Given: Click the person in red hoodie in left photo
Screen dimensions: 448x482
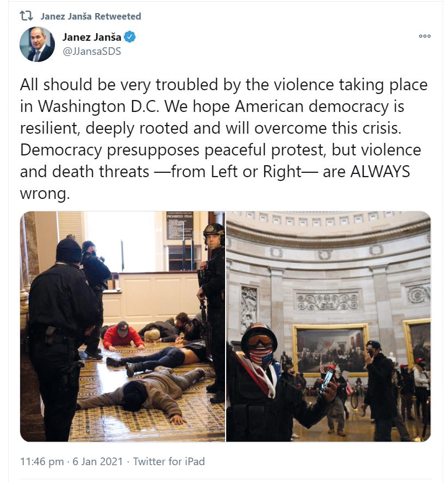Looking at the screenshot, I should click(123, 336).
